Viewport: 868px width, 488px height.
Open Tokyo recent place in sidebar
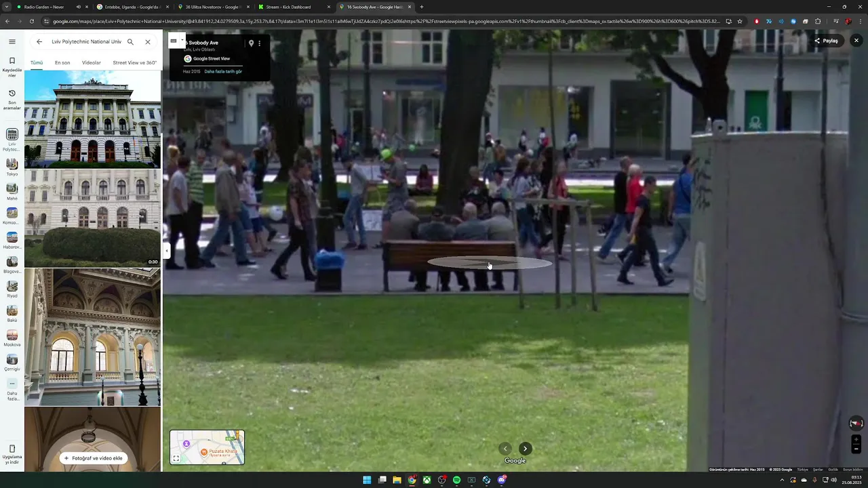tap(12, 167)
